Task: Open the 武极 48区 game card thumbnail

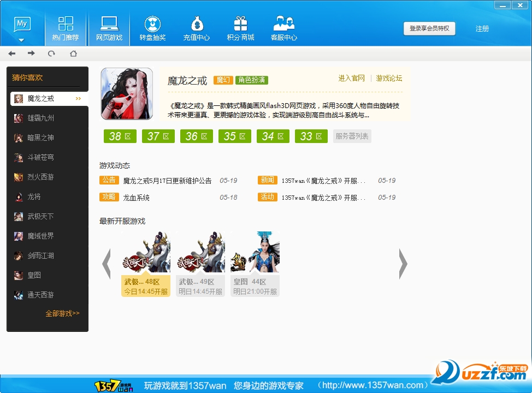Action: 146,252
